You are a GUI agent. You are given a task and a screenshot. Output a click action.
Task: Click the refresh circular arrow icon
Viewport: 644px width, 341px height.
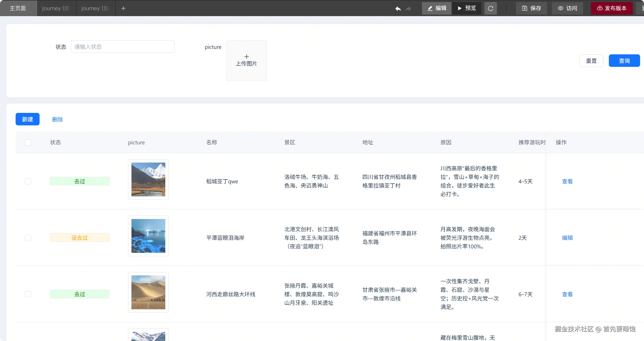(490, 8)
